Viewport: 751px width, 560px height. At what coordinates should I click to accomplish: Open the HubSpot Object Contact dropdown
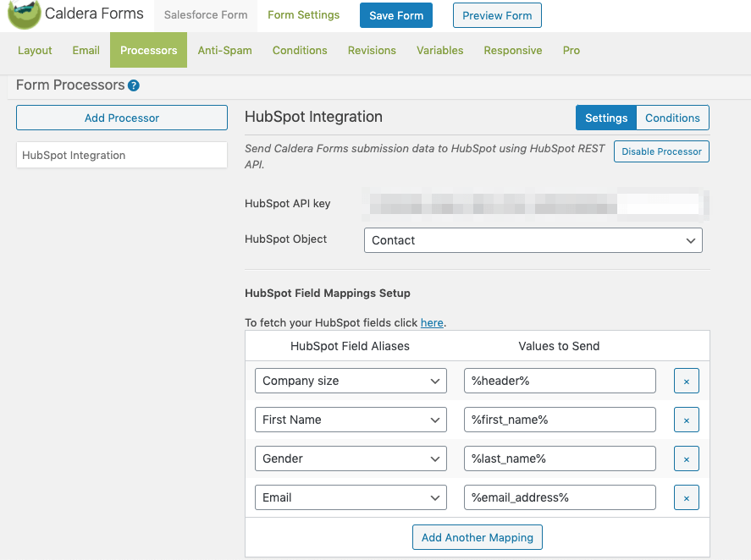point(533,240)
